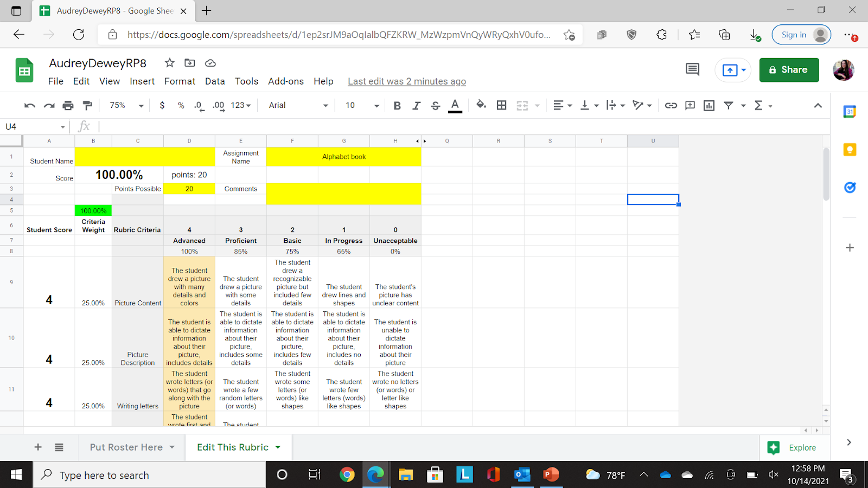Format cell as percent

coord(181,105)
